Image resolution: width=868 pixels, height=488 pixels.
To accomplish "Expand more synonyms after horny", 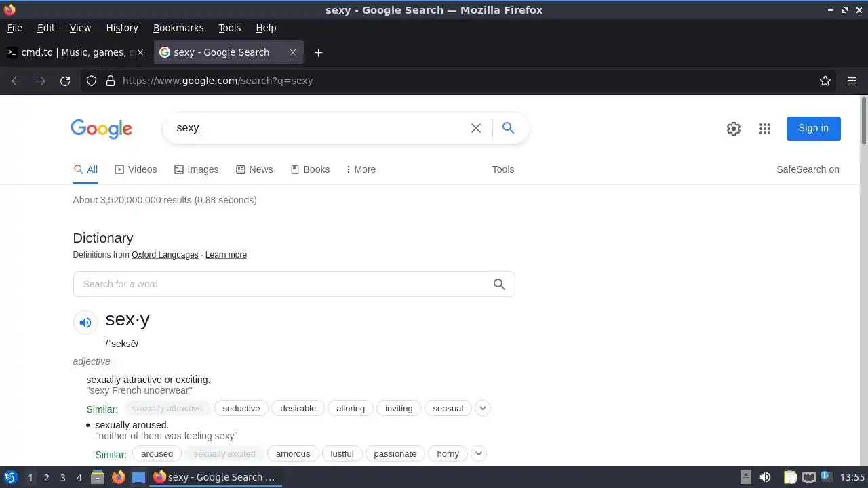I will pyautogui.click(x=479, y=453).
